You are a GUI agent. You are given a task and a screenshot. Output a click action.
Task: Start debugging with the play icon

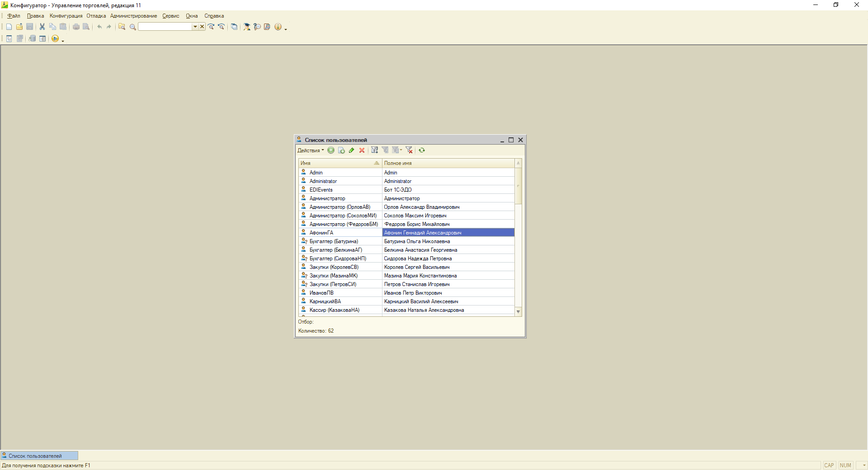(55, 39)
